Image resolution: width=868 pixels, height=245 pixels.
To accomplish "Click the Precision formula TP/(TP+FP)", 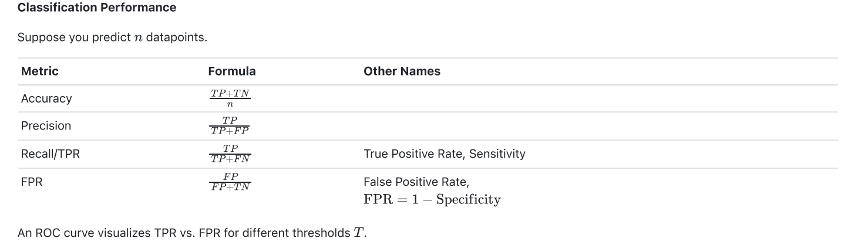I will tap(230, 126).
